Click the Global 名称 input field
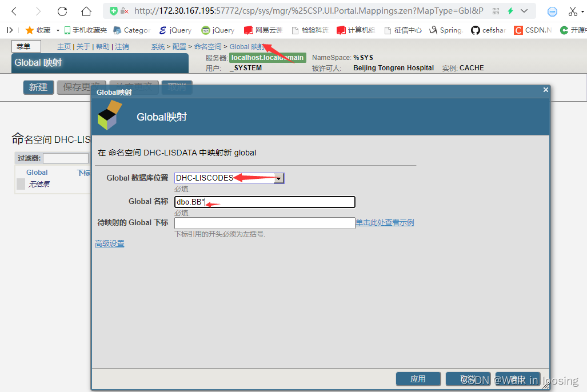The width and height of the screenshot is (587, 392). 265,202
